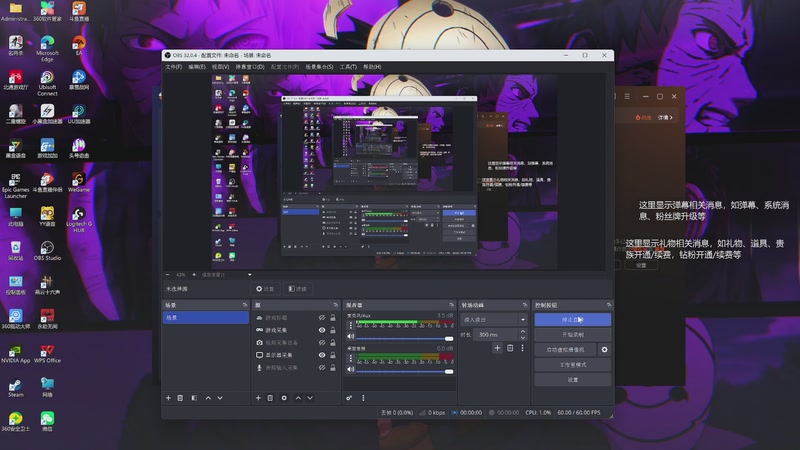Add a new scene with the plus icon
Image resolution: width=800 pixels, height=450 pixels.
(168, 398)
